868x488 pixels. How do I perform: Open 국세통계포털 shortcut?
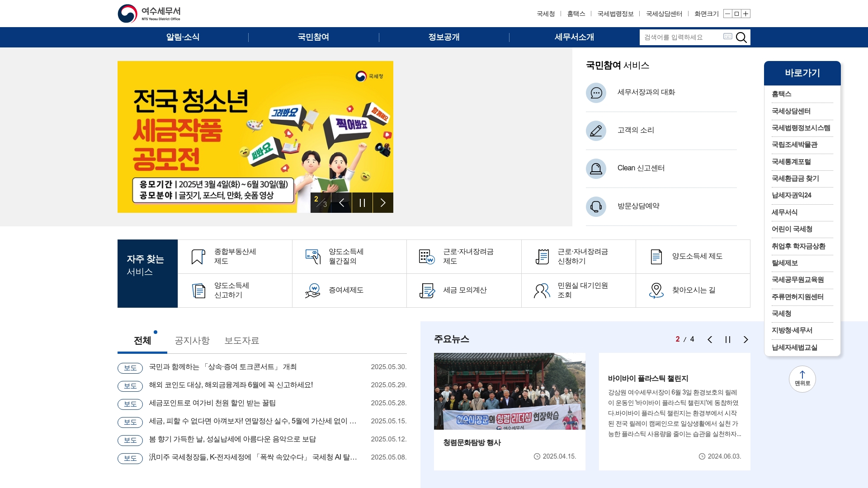(x=791, y=162)
